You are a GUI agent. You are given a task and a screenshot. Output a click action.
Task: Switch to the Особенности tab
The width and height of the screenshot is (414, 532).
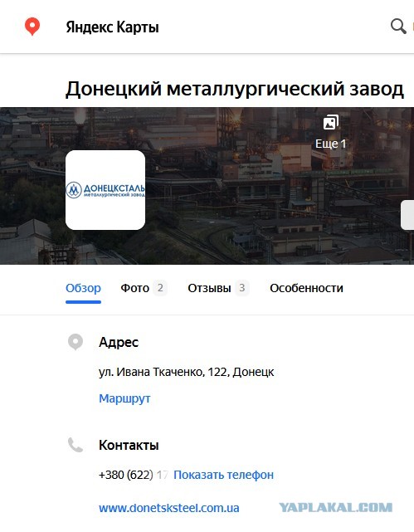[306, 288]
